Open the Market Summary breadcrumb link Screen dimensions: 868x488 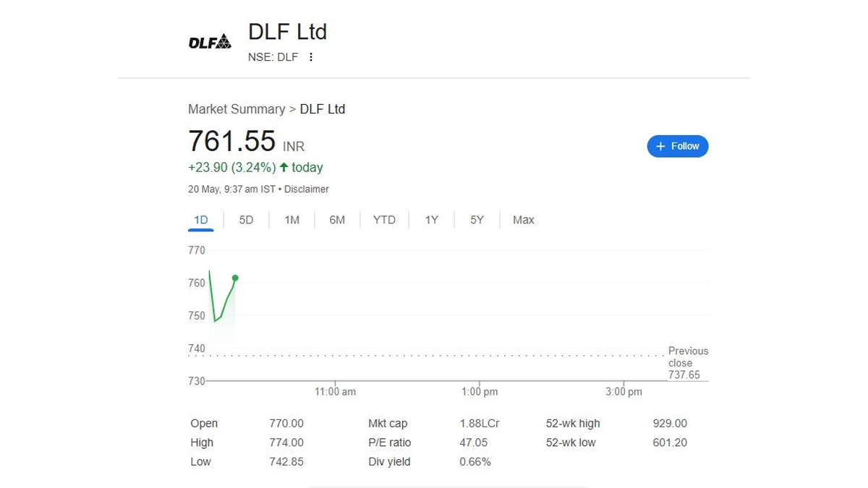[x=237, y=109]
